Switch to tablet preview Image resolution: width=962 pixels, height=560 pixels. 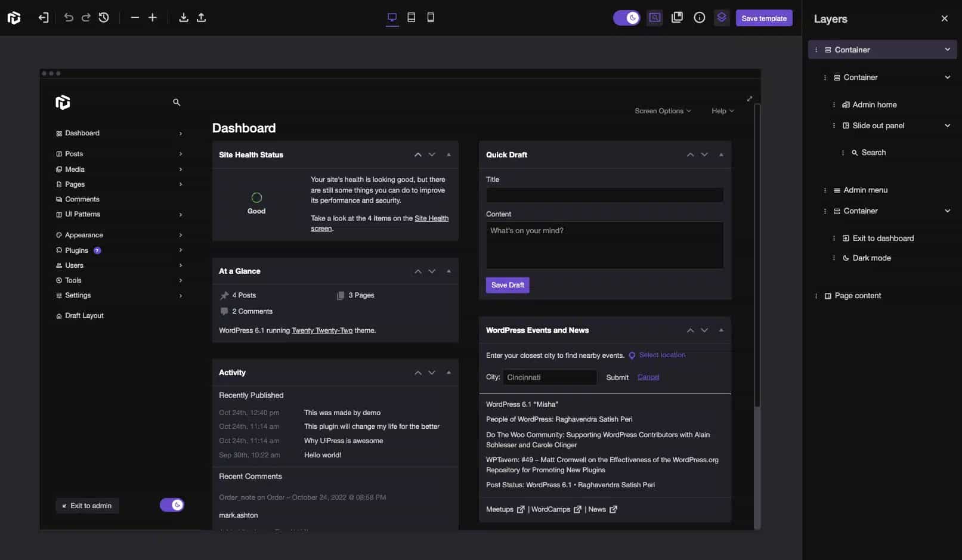412,18
